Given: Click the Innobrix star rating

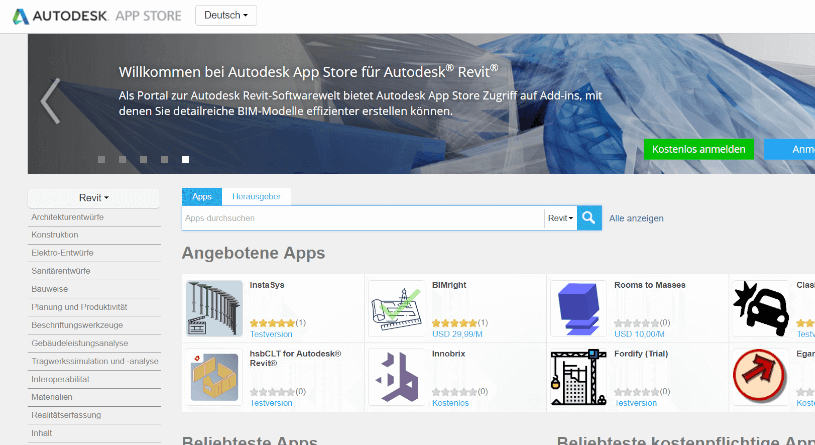Looking at the screenshot, I should tap(455, 392).
